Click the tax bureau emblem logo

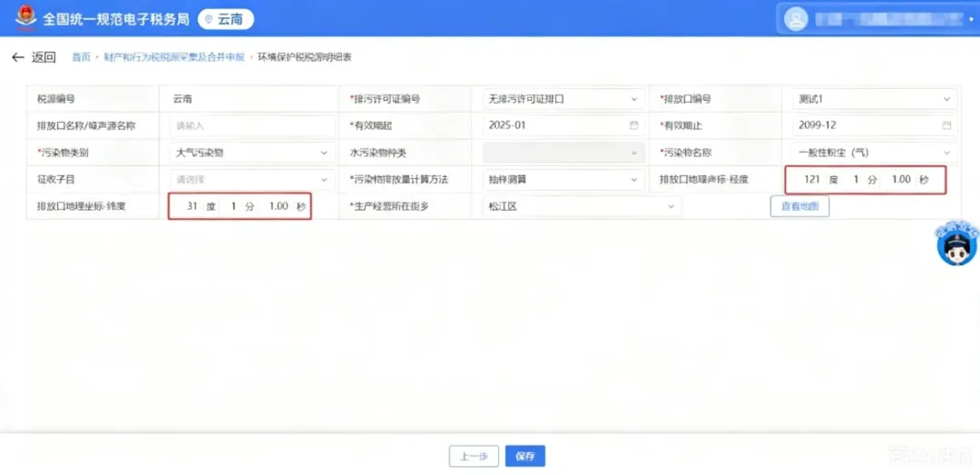(x=25, y=17)
